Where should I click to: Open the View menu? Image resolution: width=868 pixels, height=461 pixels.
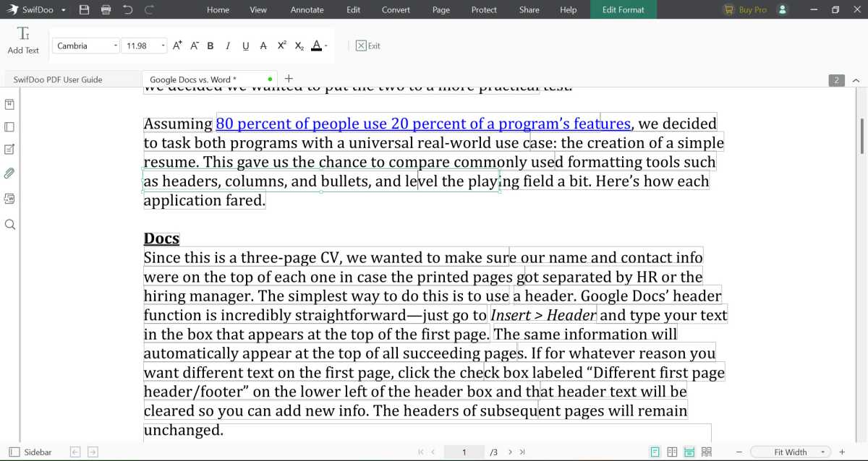258,10
